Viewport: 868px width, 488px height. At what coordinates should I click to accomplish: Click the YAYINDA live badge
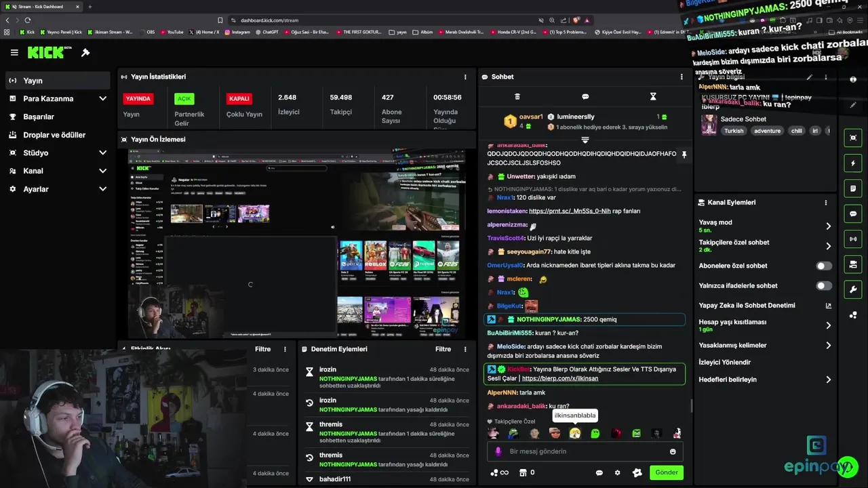138,98
